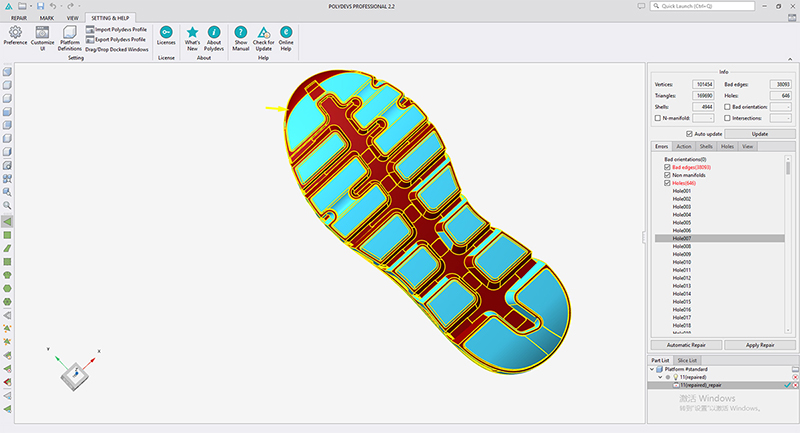Screen dimensions: 800x433
Task: Click the Apply Repair button
Action: click(760, 345)
